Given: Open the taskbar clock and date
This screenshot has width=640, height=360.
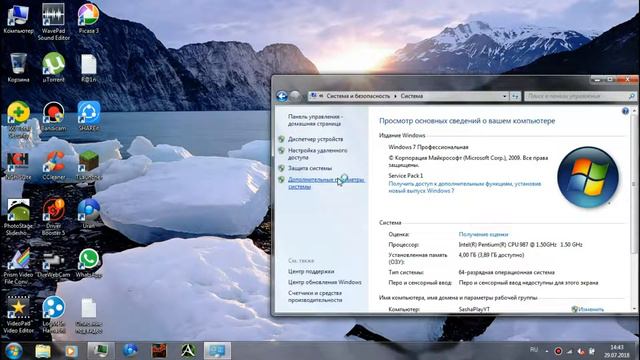Looking at the screenshot, I should pyautogui.click(x=618, y=351).
